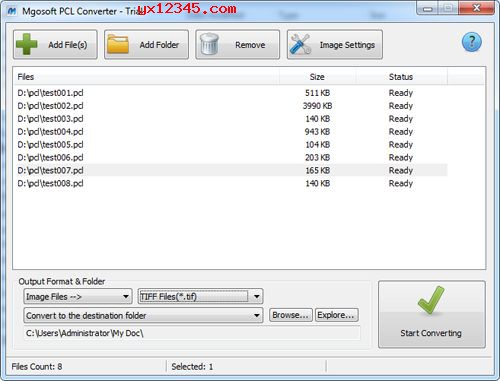Click the yellow folder Add Folder icon
Screen dimensions: 500x381
118,44
